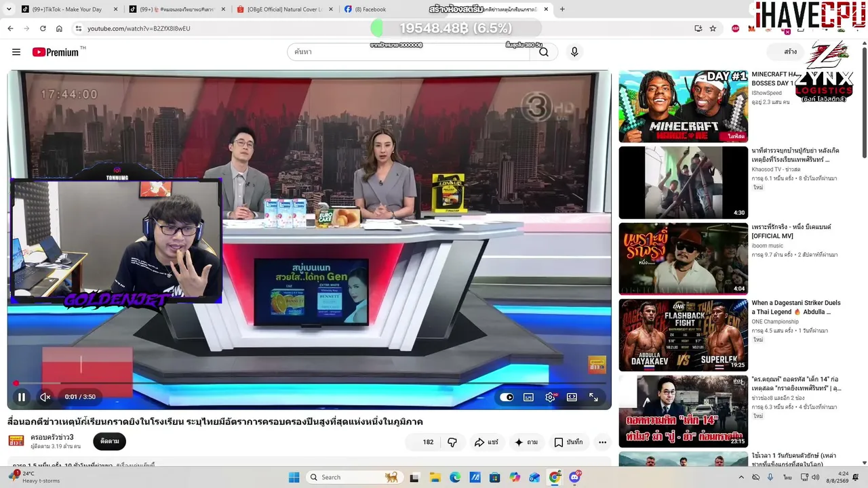This screenshot has width=868, height=488.
Task: Open the MetaMask fox extension
Action: tap(751, 28)
